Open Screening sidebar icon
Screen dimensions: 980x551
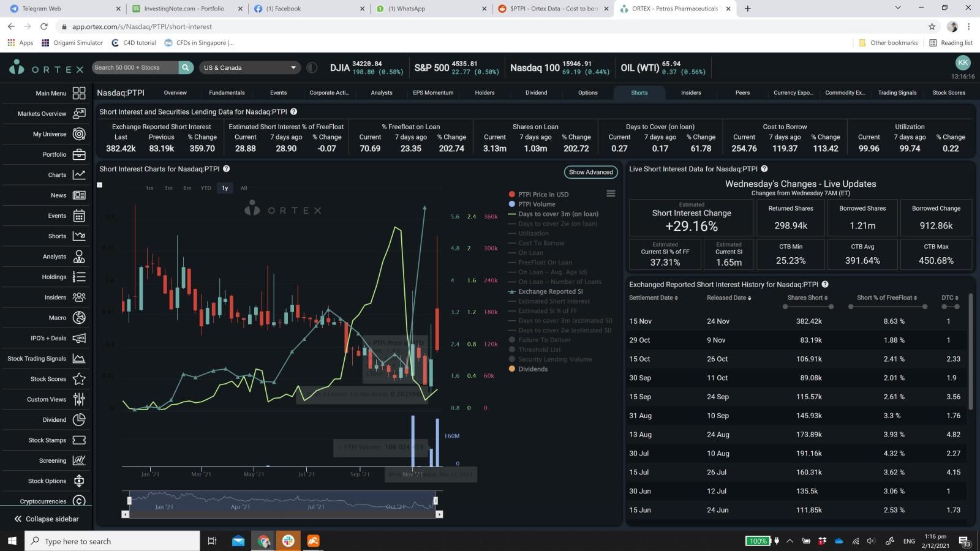[79, 460]
